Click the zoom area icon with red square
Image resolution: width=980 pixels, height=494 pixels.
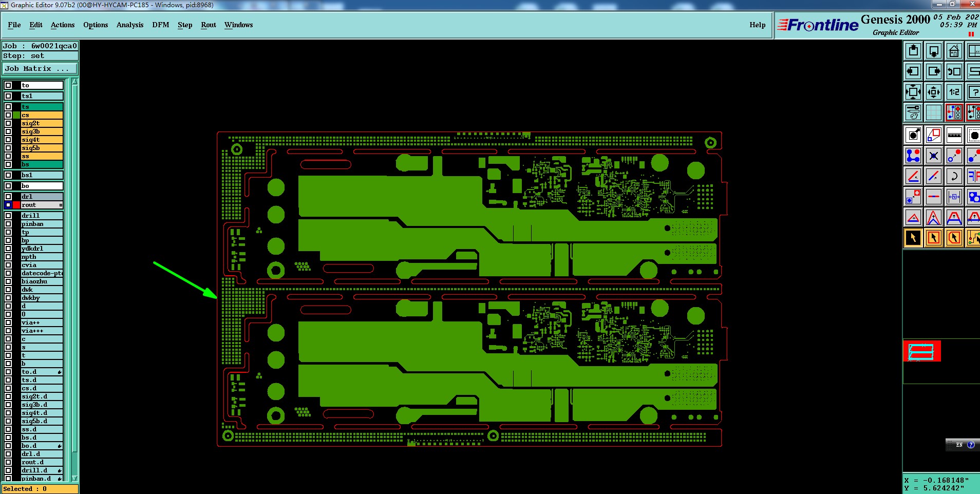[x=933, y=135]
